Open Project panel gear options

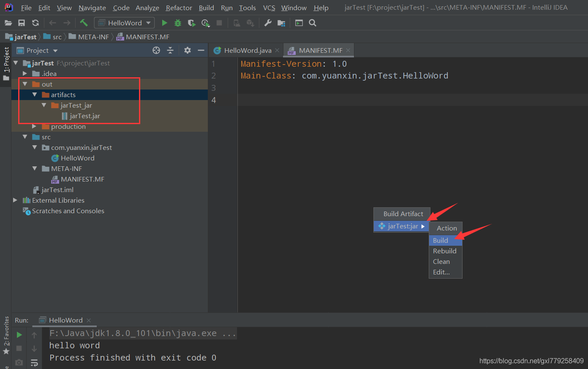coord(188,50)
